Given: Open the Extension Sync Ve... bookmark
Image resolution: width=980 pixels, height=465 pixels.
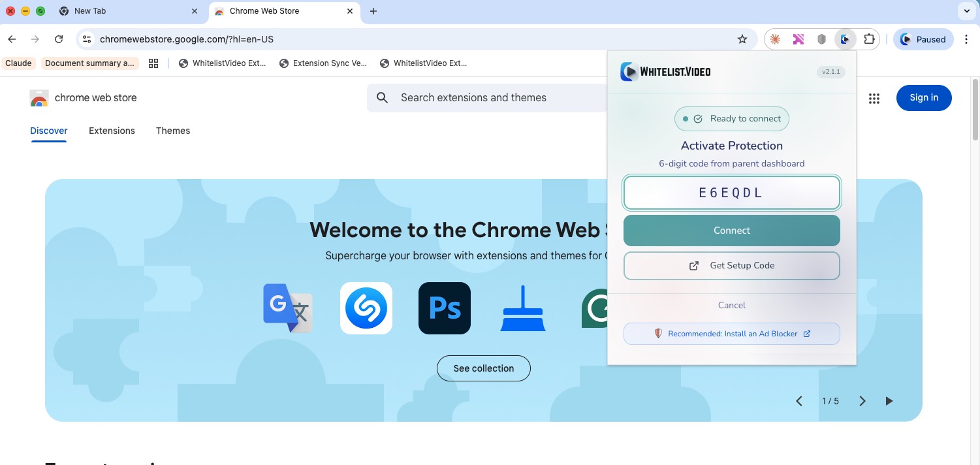Looking at the screenshot, I should click(x=323, y=63).
